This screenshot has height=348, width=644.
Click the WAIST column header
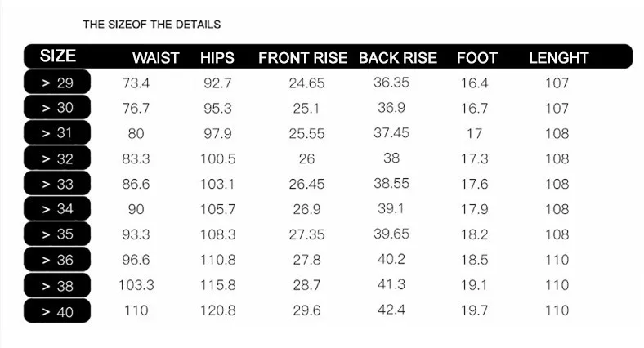(155, 58)
